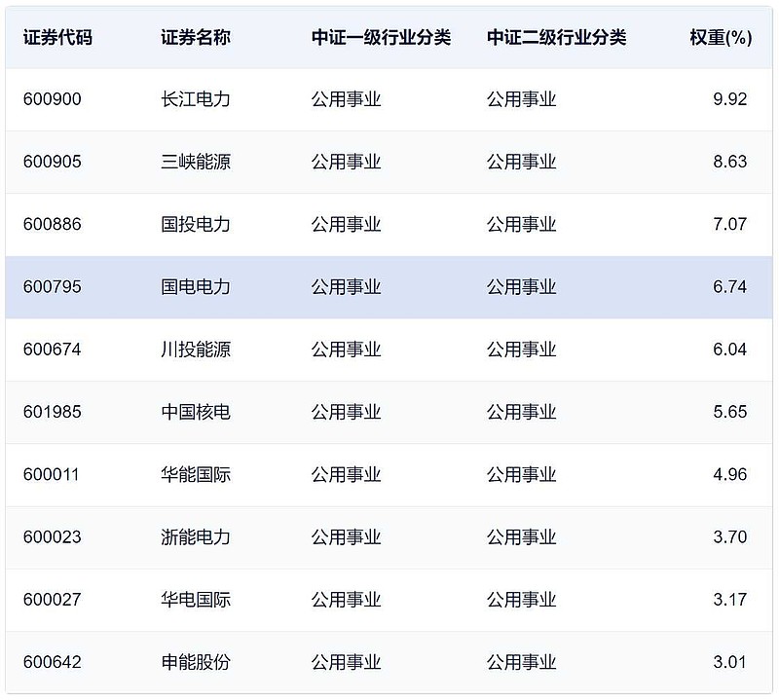Select stock code 600900
The height and width of the screenshot is (700, 779).
point(52,99)
